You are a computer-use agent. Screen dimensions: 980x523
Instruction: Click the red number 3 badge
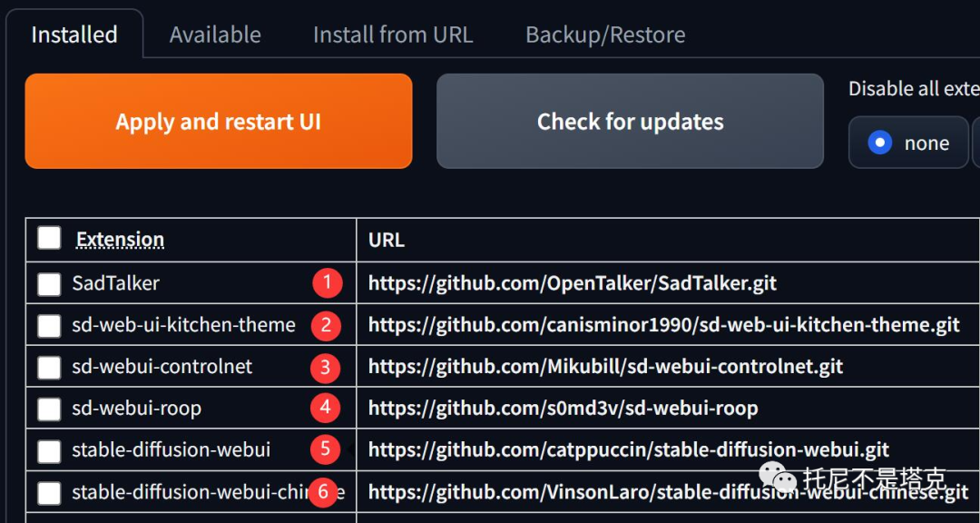[325, 367]
